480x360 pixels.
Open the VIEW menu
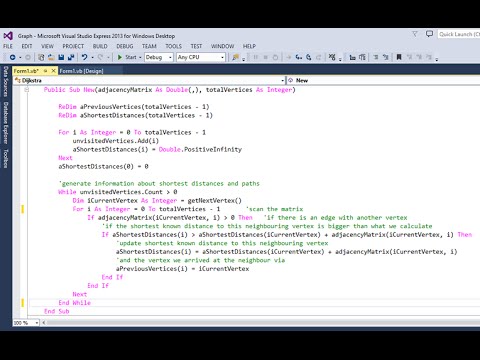(47, 46)
